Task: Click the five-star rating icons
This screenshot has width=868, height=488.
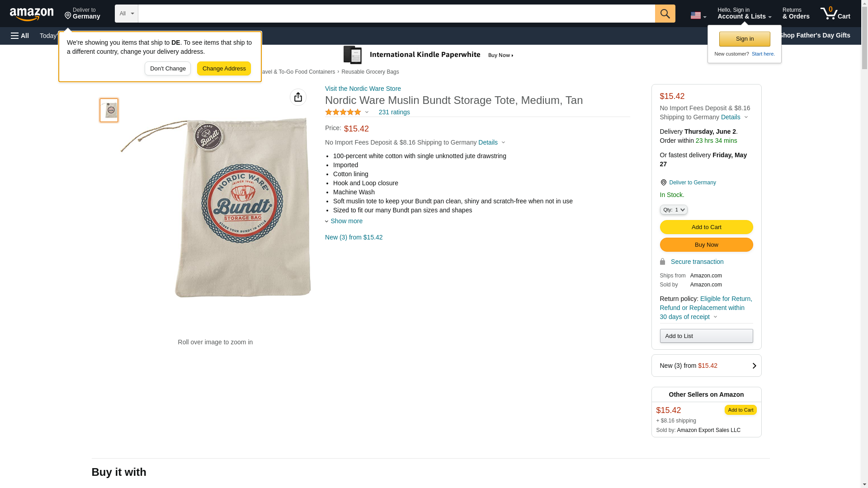Action: pyautogui.click(x=343, y=112)
